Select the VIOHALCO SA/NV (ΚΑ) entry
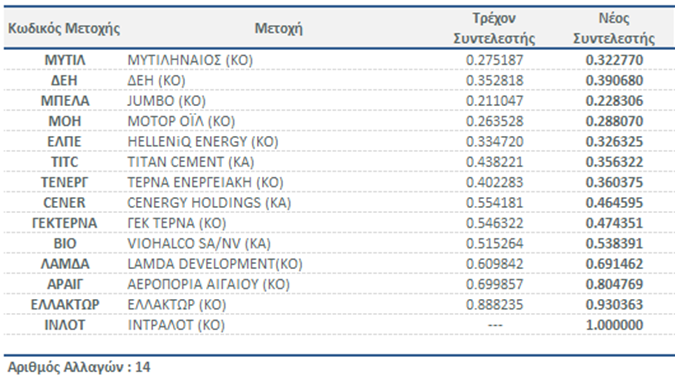Screen dimensions: 675x377 (199, 244)
